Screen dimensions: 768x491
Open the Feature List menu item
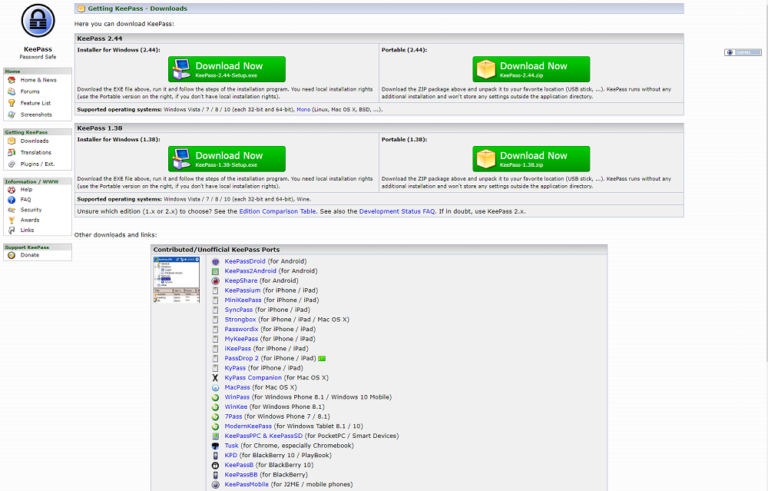pos(35,103)
